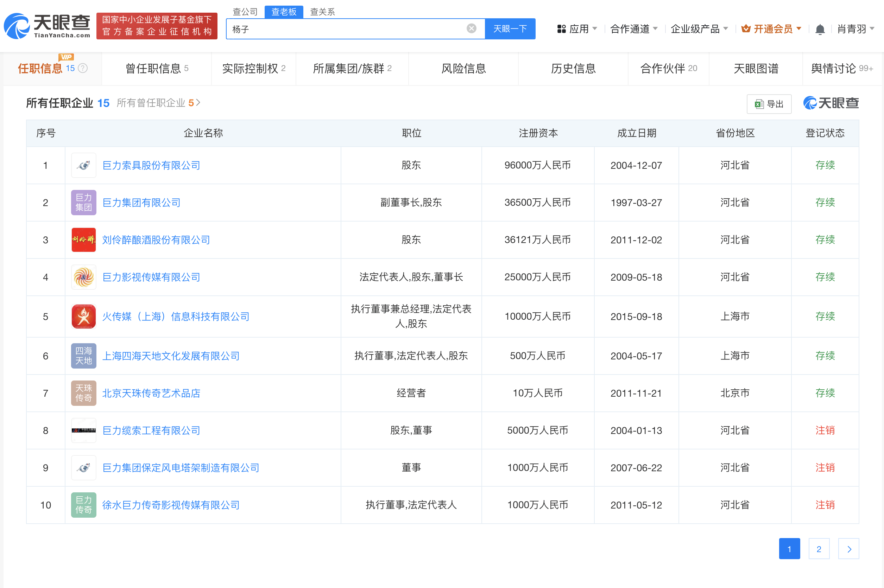The height and width of the screenshot is (588, 884).
Task: Switch to the 查公司 search tab
Action: click(245, 12)
